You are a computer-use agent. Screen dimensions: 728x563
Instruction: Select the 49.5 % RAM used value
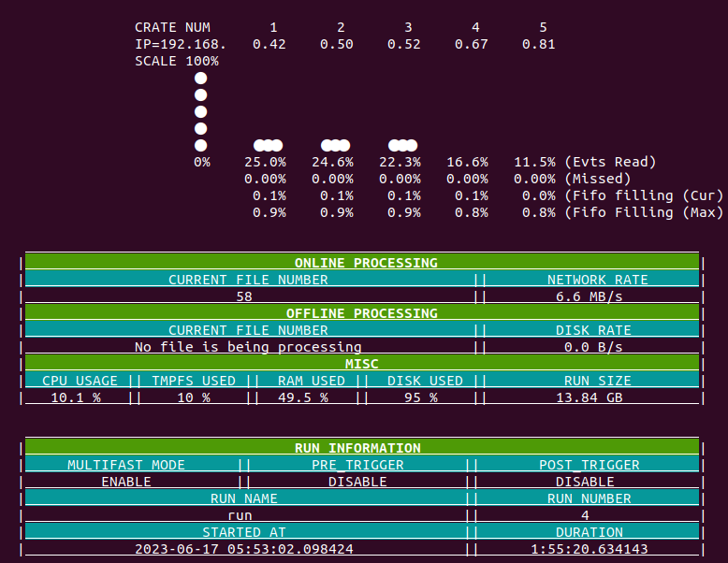pos(302,397)
